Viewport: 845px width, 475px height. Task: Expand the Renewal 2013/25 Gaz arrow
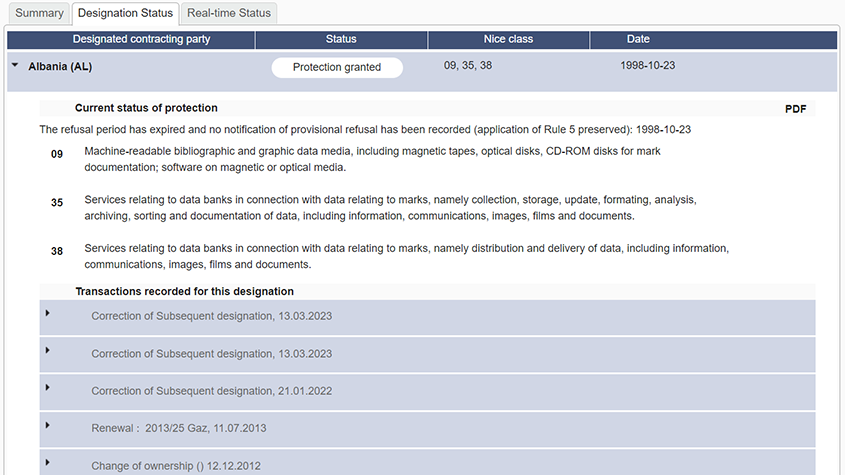[47, 425]
